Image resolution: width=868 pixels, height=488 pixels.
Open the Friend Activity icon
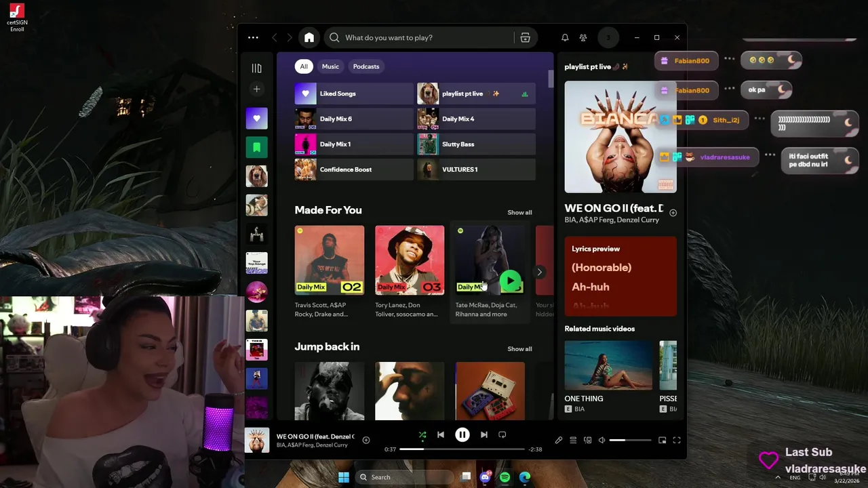(583, 38)
